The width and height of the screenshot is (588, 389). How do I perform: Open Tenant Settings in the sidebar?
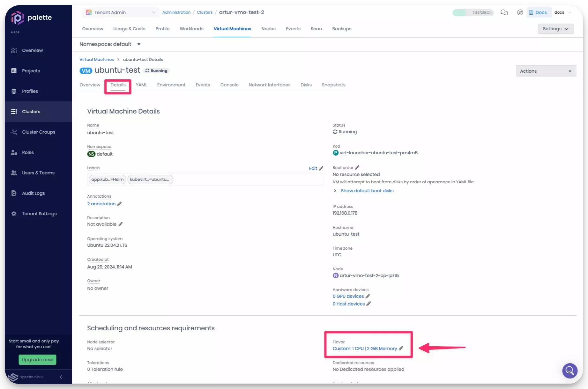coord(38,214)
